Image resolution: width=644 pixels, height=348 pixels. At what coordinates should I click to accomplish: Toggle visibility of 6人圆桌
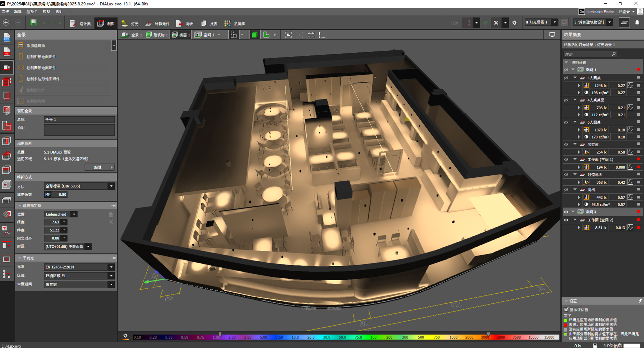[x=566, y=122]
